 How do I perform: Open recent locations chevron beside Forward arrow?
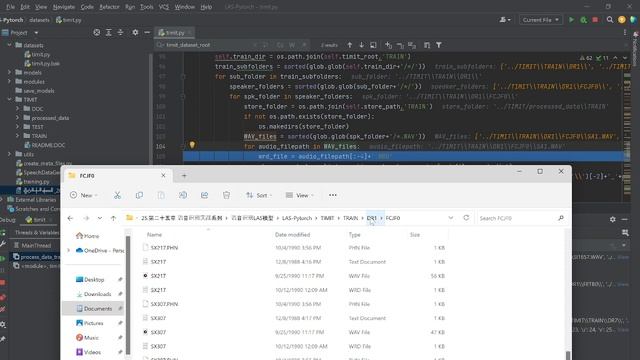click(x=100, y=218)
